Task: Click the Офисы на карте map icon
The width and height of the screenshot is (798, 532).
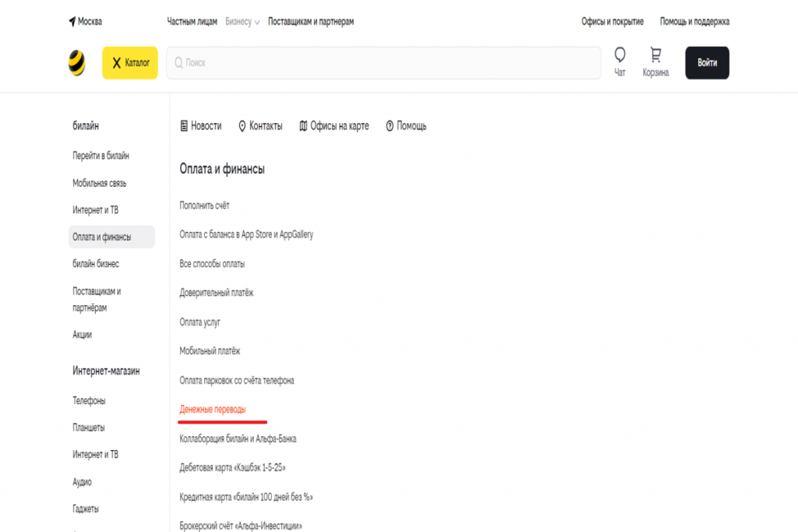Action: (x=303, y=125)
